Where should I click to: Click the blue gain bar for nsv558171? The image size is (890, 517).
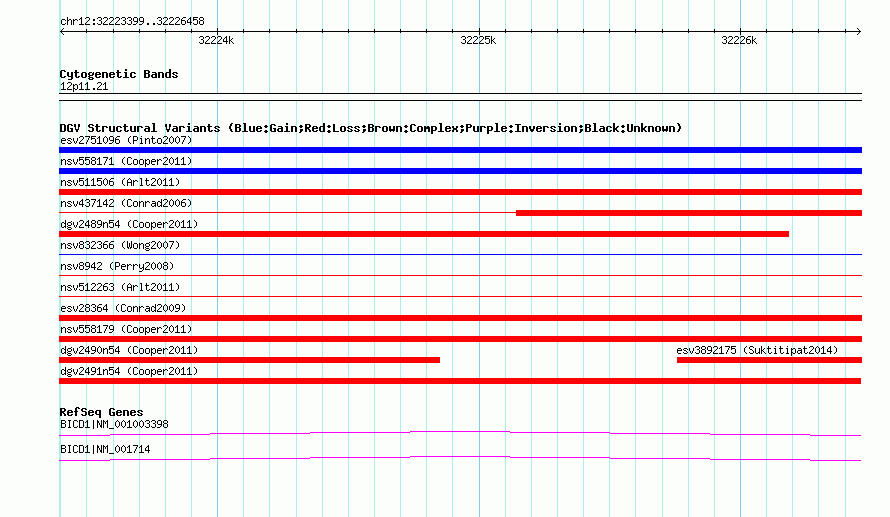[x=460, y=171]
